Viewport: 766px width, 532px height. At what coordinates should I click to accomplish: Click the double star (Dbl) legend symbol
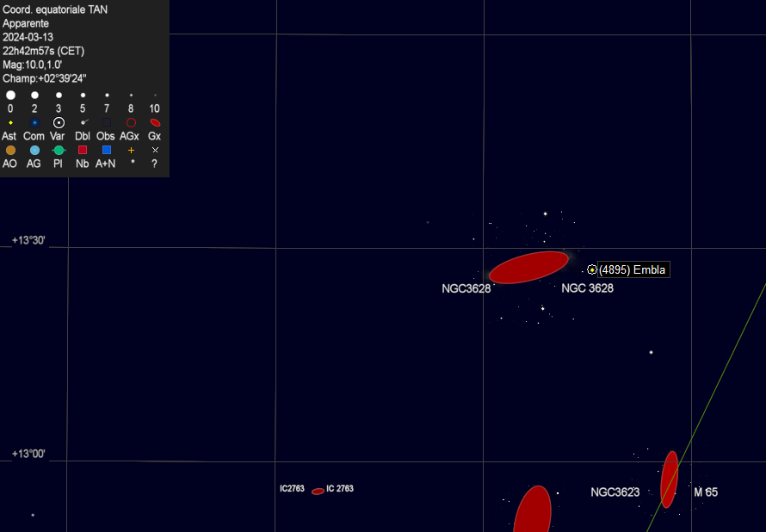click(x=84, y=122)
